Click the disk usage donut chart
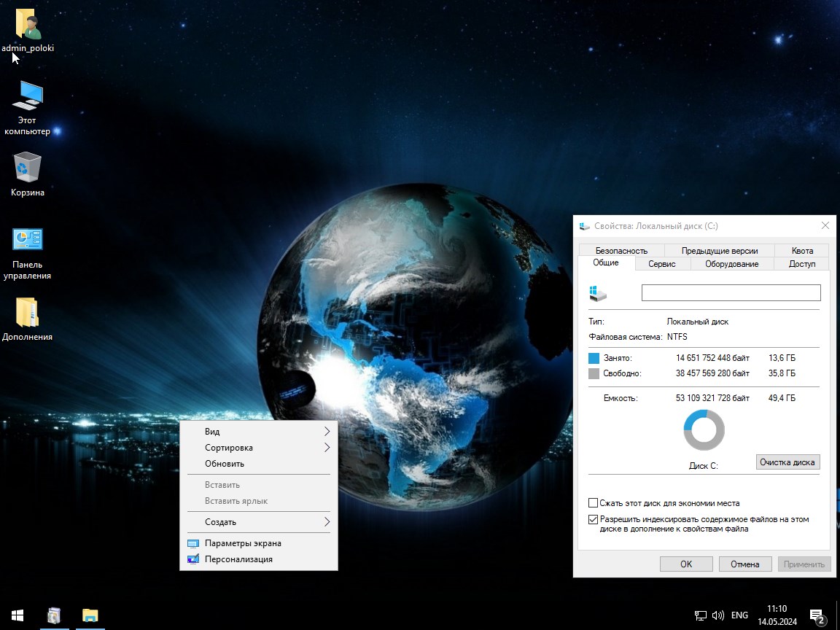 704,430
